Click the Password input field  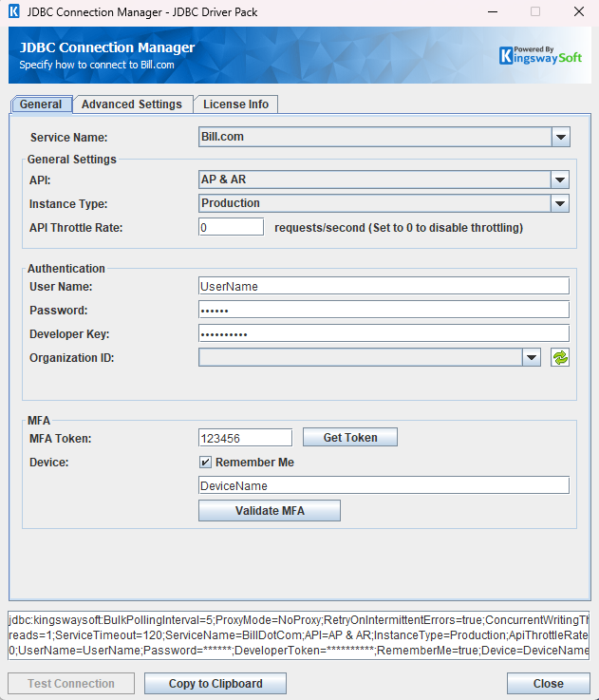384,310
